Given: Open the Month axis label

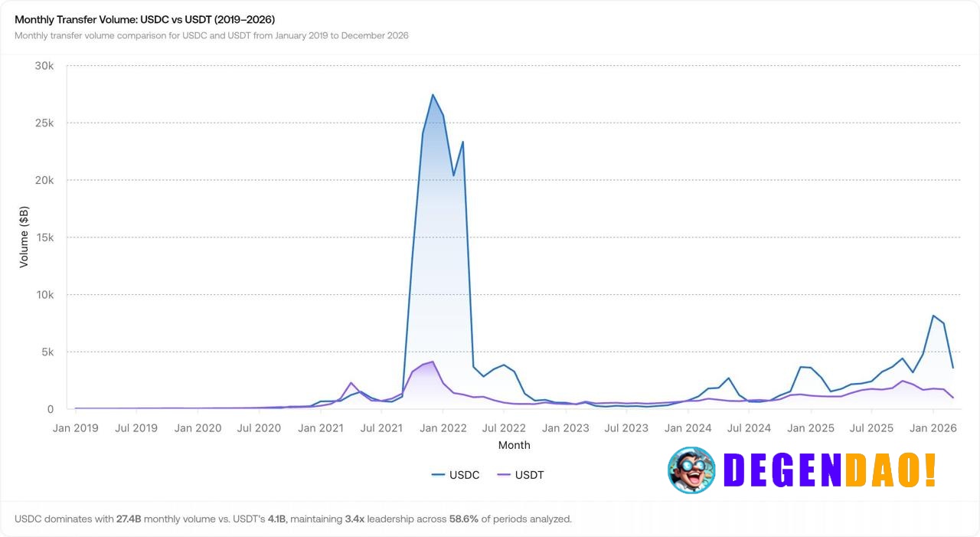Looking at the screenshot, I should coord(514,445).
